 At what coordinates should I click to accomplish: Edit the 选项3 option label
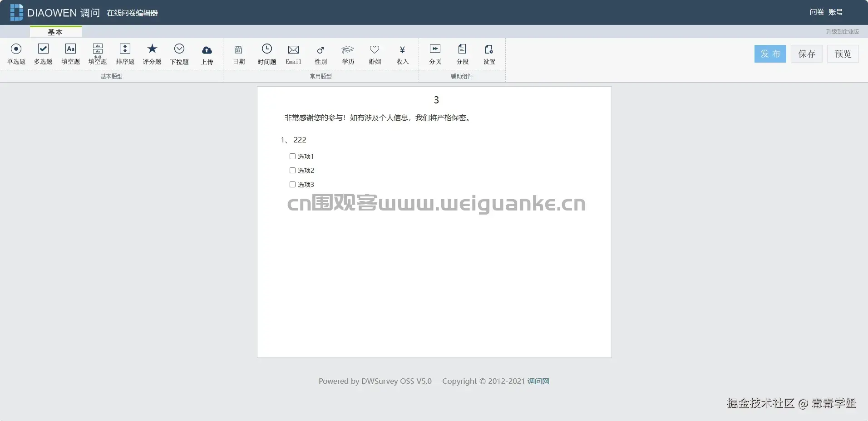[306, 185]
